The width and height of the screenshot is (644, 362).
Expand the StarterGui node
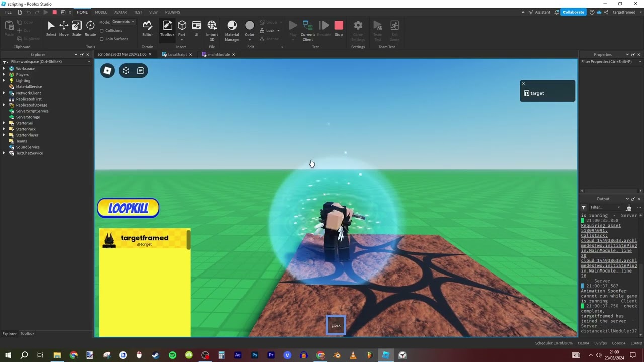tap(4, 123)
